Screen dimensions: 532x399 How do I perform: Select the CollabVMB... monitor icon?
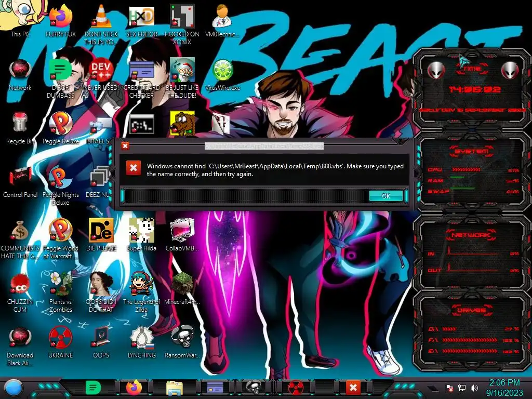tap(182, 235)
